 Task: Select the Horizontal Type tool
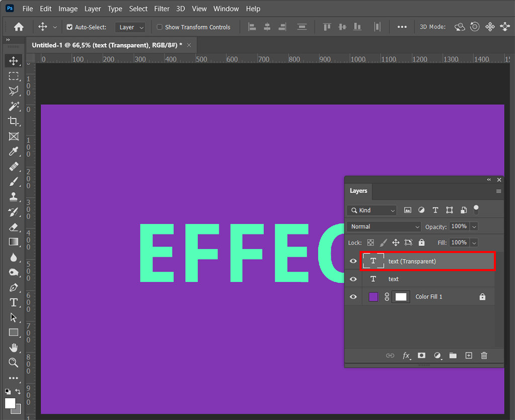tap(14, 302)
